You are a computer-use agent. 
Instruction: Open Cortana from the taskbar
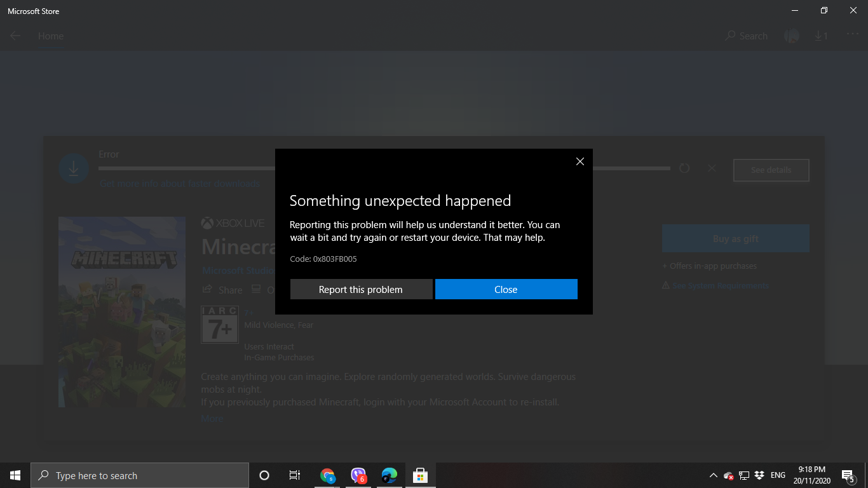click(264, 475)
